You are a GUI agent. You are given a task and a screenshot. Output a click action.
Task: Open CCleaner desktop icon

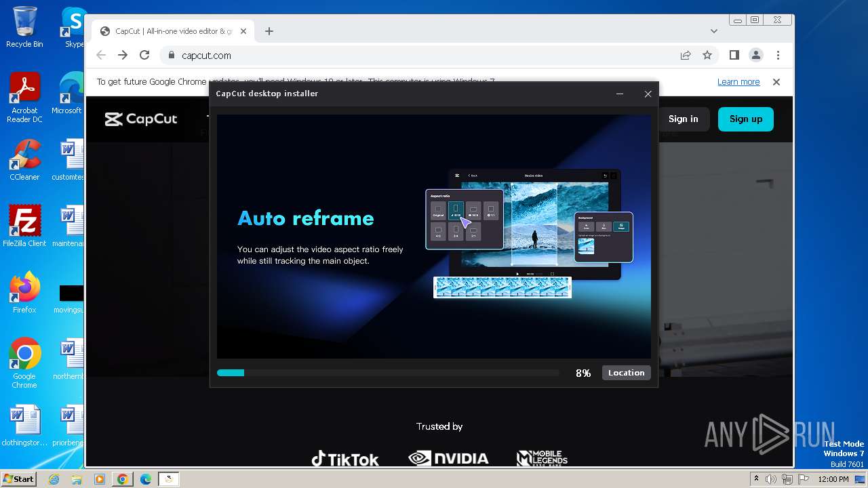[x=24, y=161]
